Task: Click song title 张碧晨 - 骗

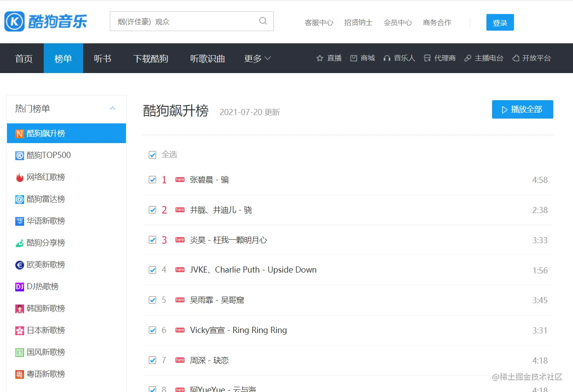Action: click(209, 180)
